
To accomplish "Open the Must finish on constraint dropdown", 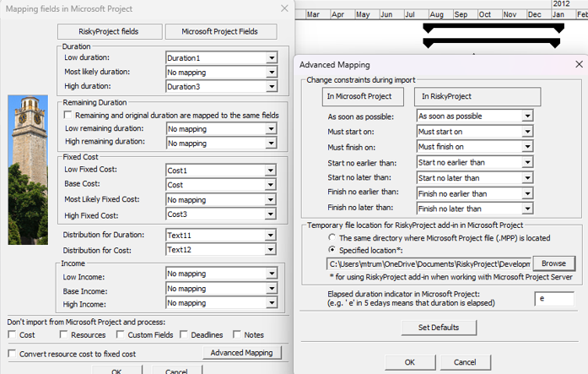I will 475,147.
